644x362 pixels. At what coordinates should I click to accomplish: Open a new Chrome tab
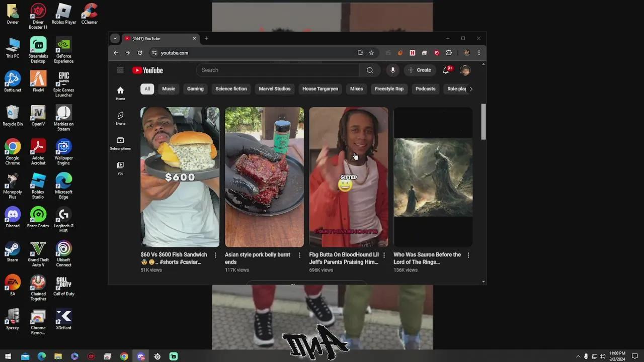tap(206, 39)
